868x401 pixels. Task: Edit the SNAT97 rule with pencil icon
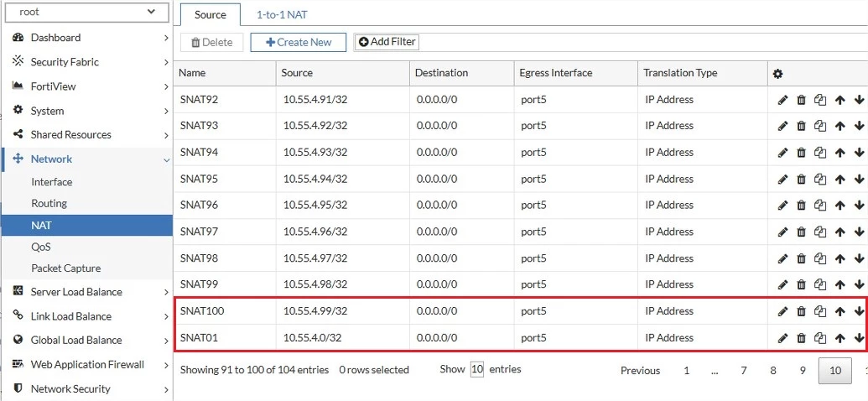tap(782, 232)
